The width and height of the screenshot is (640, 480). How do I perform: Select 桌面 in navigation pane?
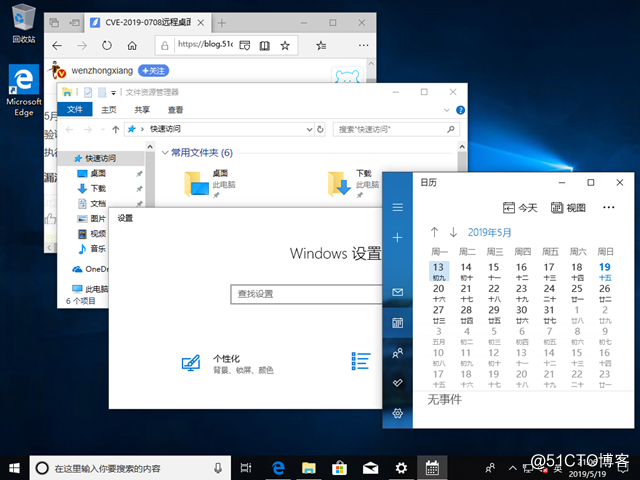[x=98, y=173]
